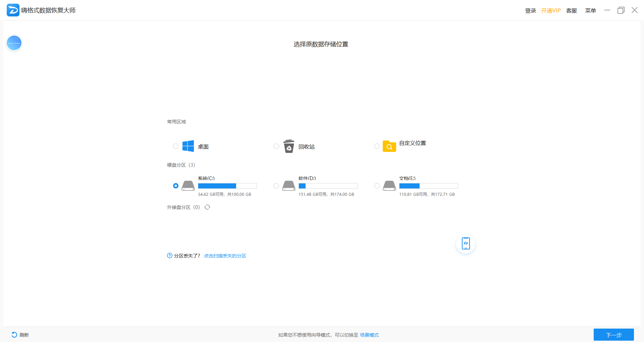Click the 下一步 button
The height and width of the screenshot is (342, 644).
click(x=613, y=335)
